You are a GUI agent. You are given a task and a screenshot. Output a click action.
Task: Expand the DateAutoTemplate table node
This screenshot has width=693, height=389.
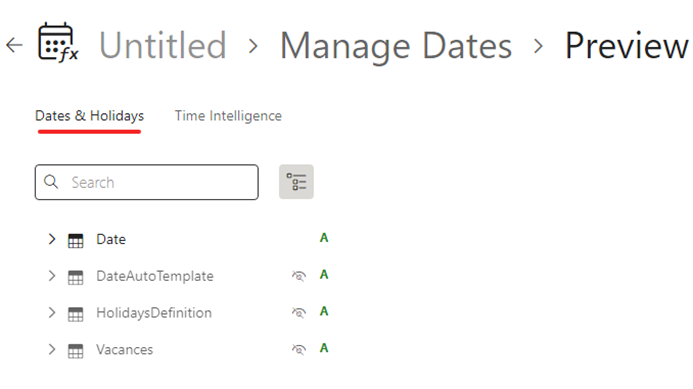[x=52, y=276]
